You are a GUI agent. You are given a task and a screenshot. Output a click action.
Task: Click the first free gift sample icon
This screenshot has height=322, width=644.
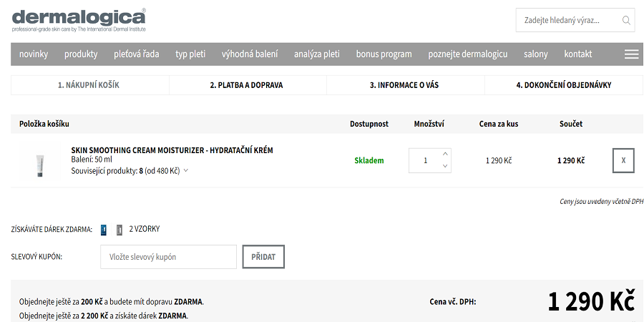click(104, 230)
